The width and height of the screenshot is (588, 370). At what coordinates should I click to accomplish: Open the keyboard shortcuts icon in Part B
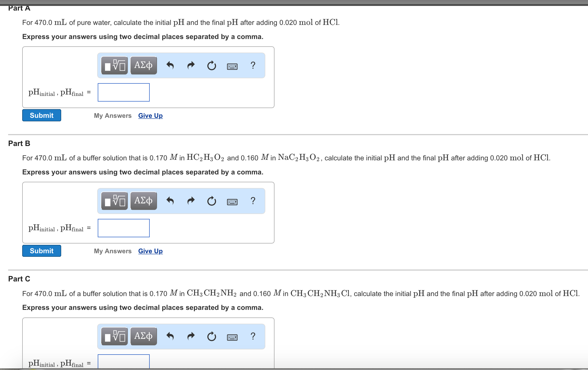pos(232,201)
